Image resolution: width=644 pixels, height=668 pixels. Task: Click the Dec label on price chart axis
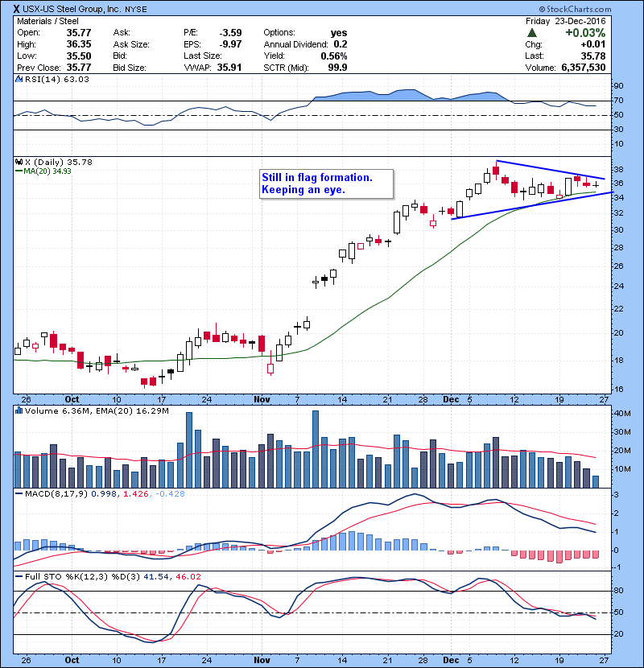pyautogui.click(x=452, y=398)
